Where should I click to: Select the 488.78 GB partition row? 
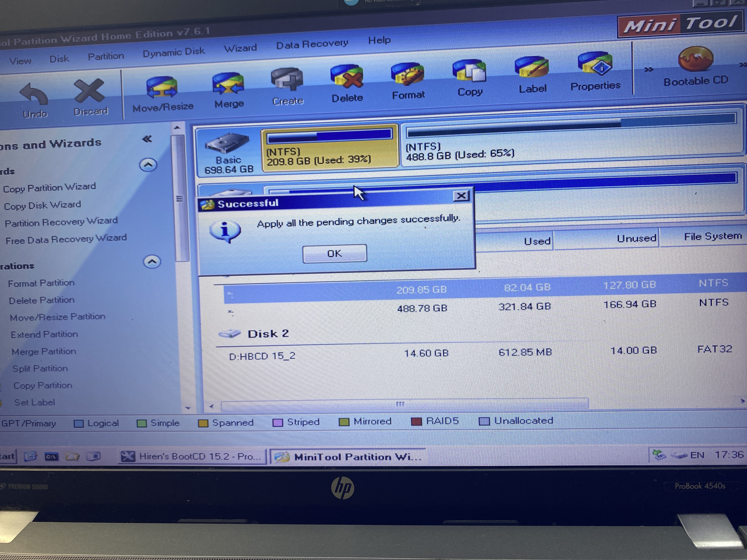coord(485,307)
